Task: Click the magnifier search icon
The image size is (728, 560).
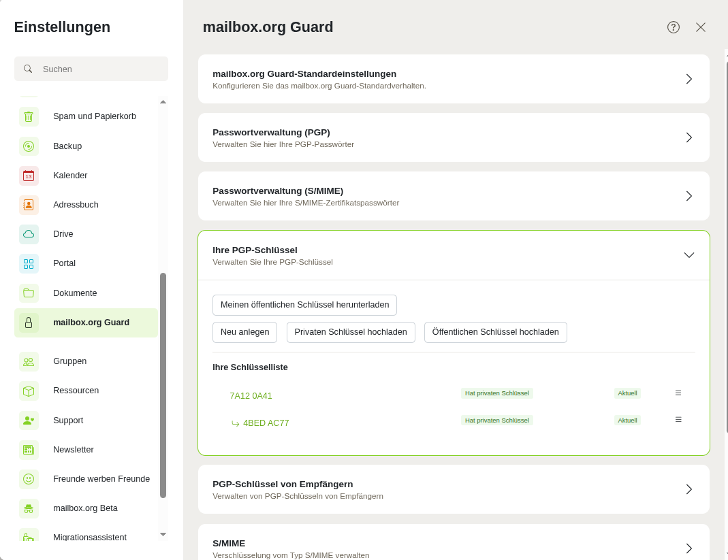Action: [28, 69]
